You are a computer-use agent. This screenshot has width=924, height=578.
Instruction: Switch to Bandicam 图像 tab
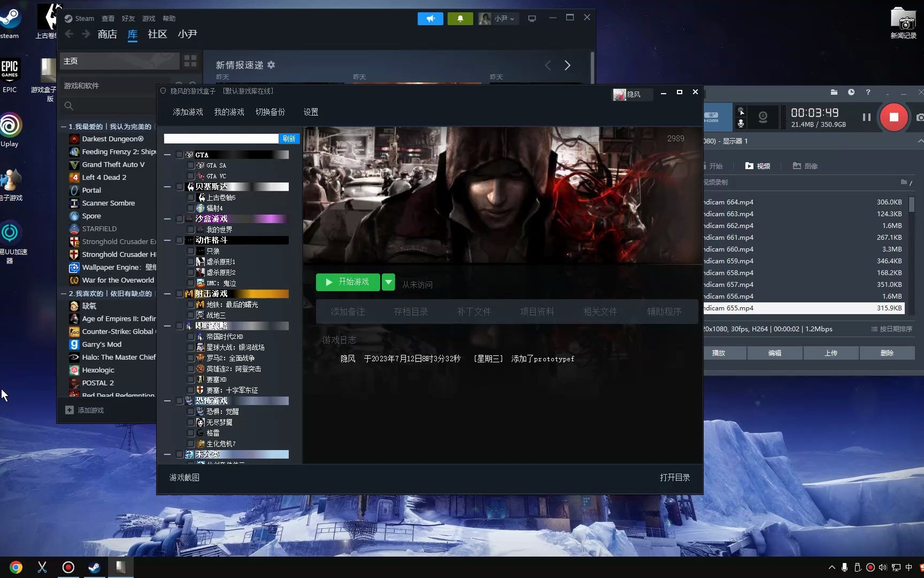pyautogui.click(x=805, y=166)
